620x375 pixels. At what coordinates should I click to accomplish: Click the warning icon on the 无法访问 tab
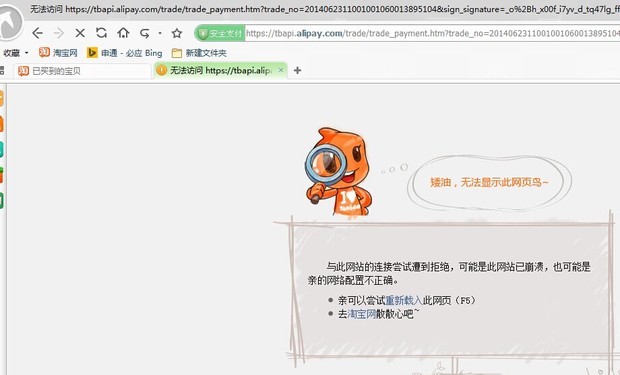[x=161, y=70]
